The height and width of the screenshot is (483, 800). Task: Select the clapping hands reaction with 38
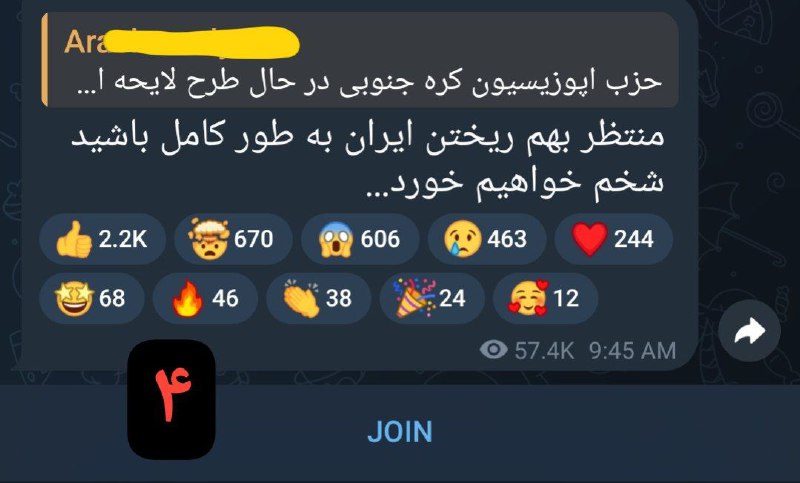[318, 298]
